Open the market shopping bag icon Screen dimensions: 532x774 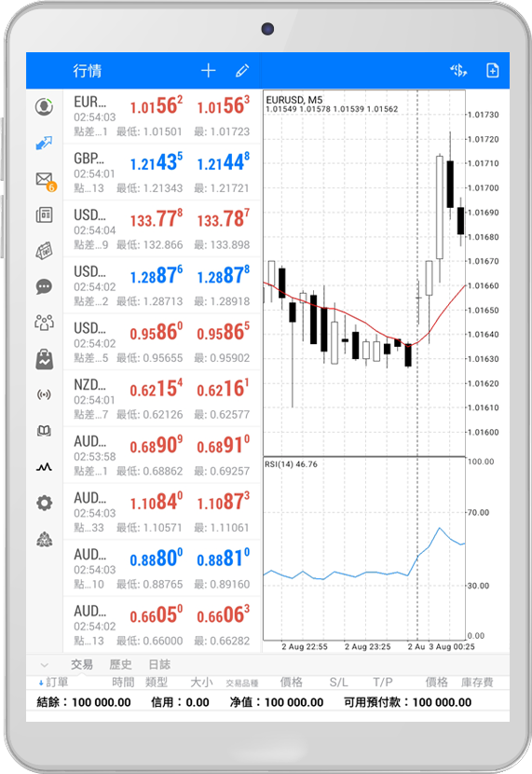coord(44,359)
